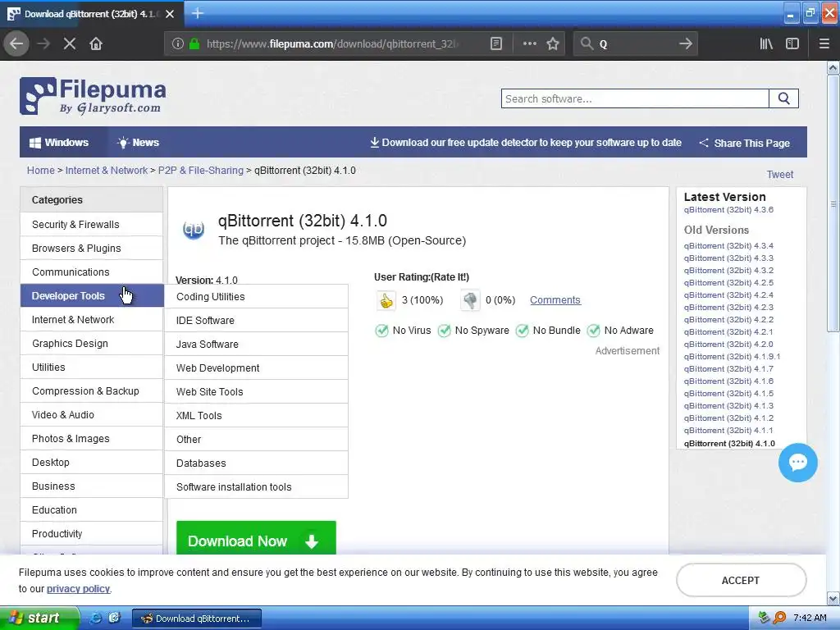
Task: Open the Windows Start button
Action: (x=39, y=618)
